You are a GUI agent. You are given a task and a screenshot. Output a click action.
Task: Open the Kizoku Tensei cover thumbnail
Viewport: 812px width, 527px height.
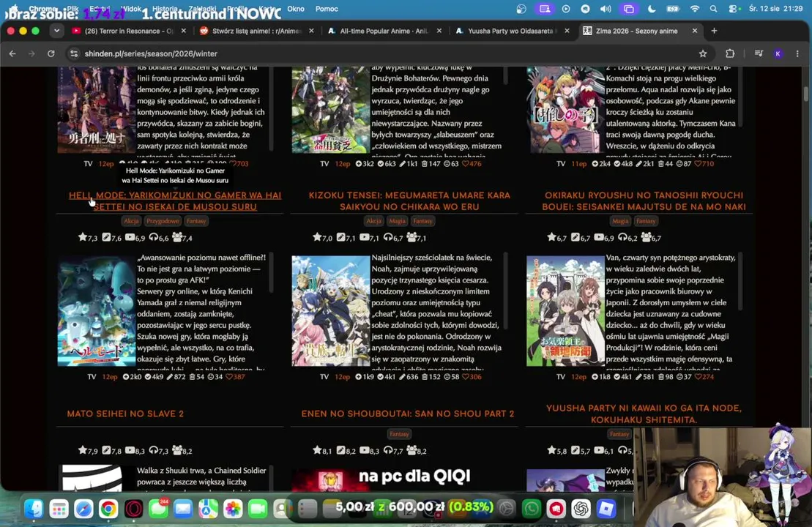pyautogui.click(x=330, y=310)
